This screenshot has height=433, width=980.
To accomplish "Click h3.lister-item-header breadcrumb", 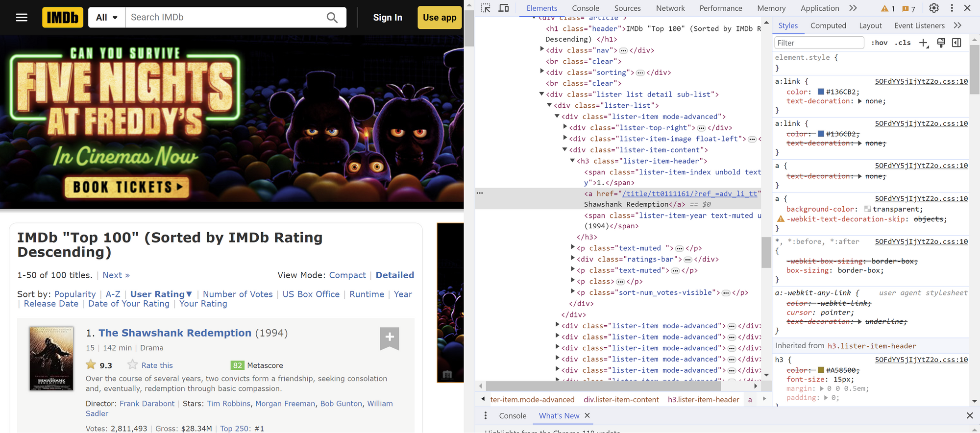I will (703, 400).
